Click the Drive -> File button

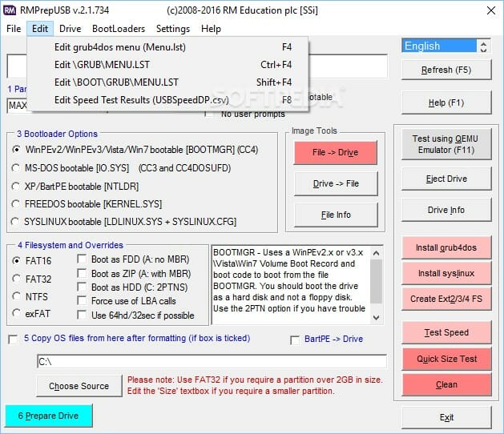(x=336, y=183)
